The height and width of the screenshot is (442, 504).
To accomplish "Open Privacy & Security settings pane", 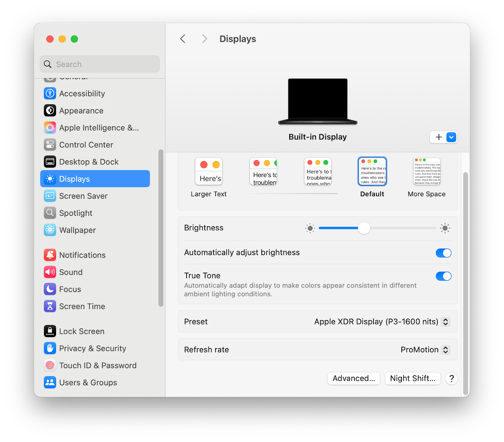I will (95, 348).
